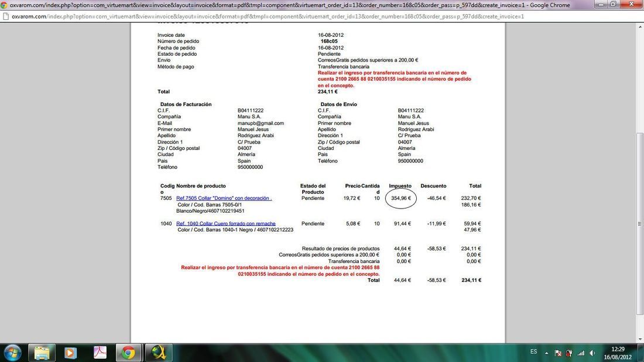Click price 19,72 € in first row
Image resolution: width=644 pixels, height=362 pixels.
[352, 199]
